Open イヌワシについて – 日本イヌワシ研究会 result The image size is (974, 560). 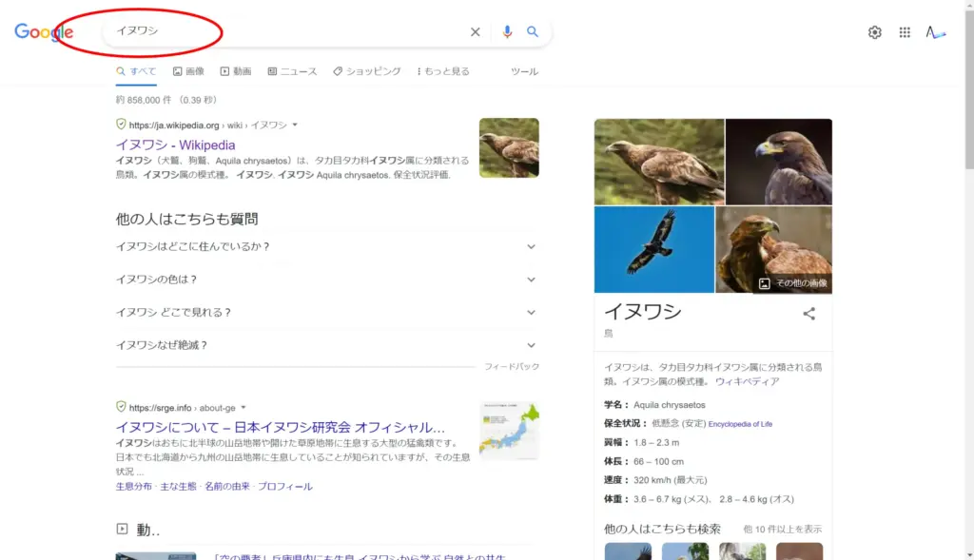pyautogui.click(x=281, y=427)
